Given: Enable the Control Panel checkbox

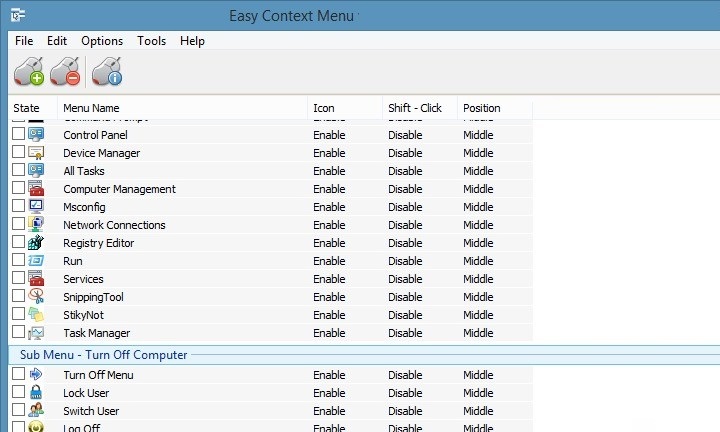Looking at the screenshot, I should [x=18, y=134].
